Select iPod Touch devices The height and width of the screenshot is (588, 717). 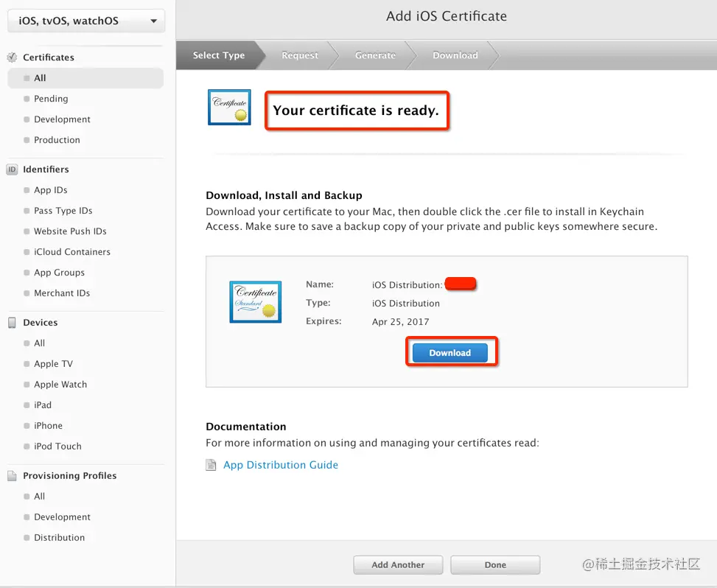(x=57, y=447)
